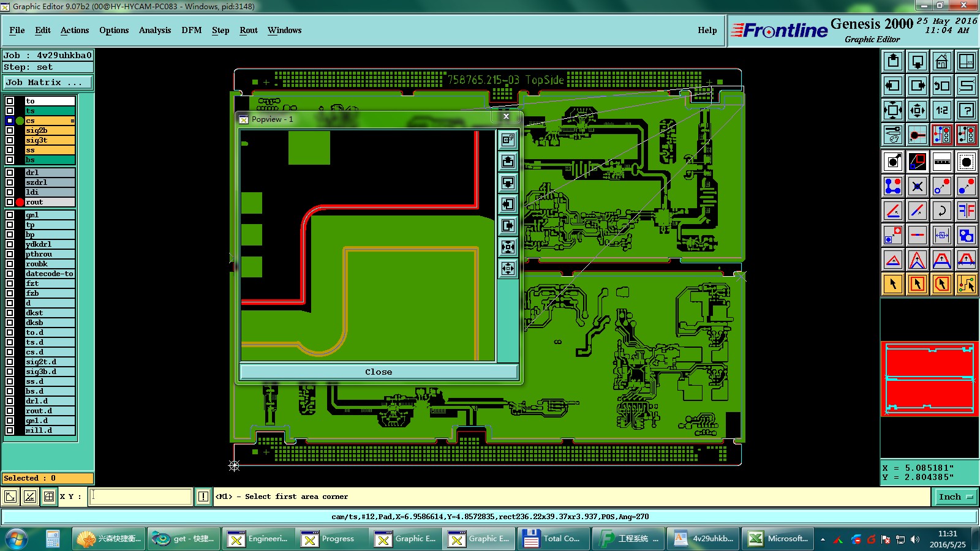980x551 pixels.
Task: Click the pan up icon in main toolbar
Action: (893, 61)
